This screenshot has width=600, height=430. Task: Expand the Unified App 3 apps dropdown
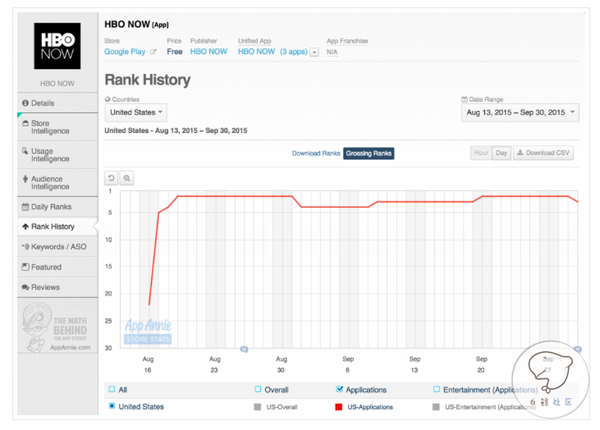(x=315, y=51)
